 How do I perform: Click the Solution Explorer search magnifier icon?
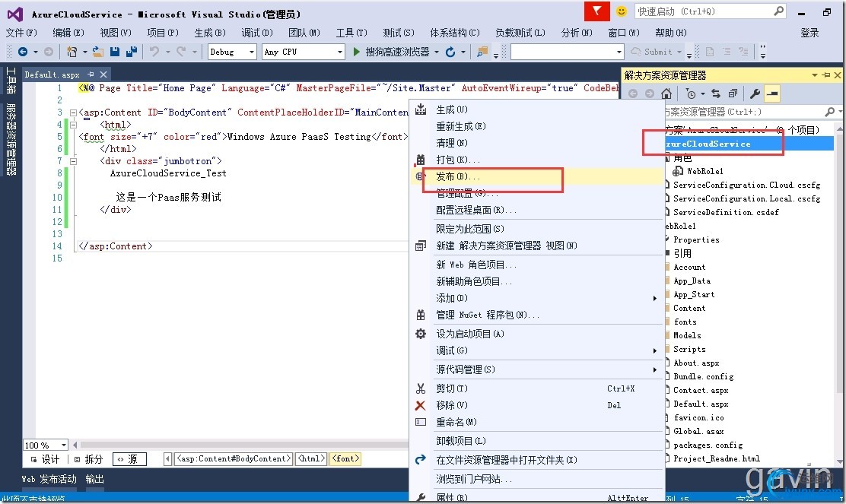[829, 112]
